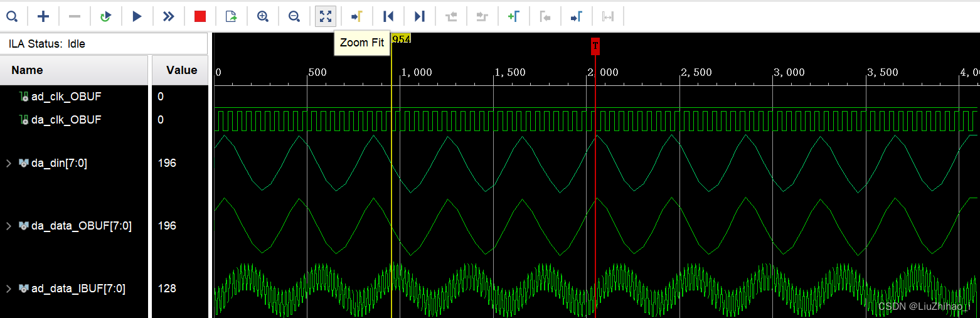980x318 pixels.
Task: Click the previous transition icon
Action: coord(450,16)
